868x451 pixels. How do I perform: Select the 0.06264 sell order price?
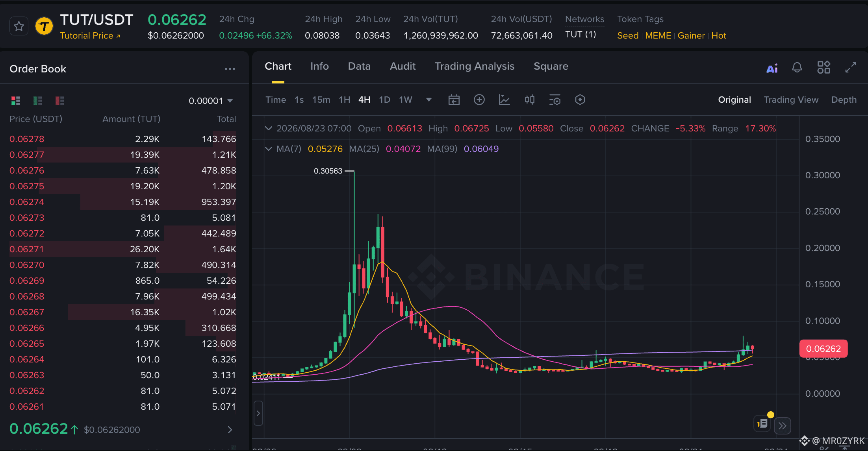27,359
